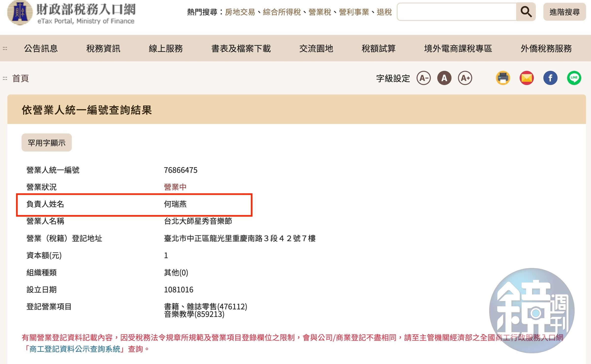
Task: Increase font size with the A+ icon
Action: click(x=465, y=78)
